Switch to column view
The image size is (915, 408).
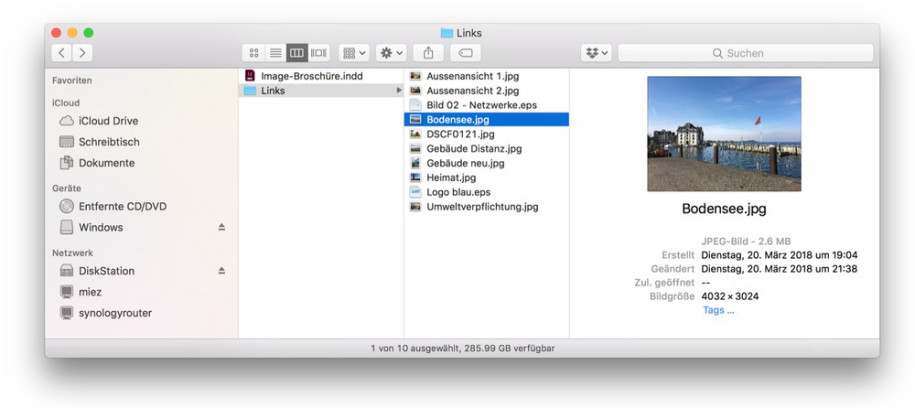(x=296, y=53)
